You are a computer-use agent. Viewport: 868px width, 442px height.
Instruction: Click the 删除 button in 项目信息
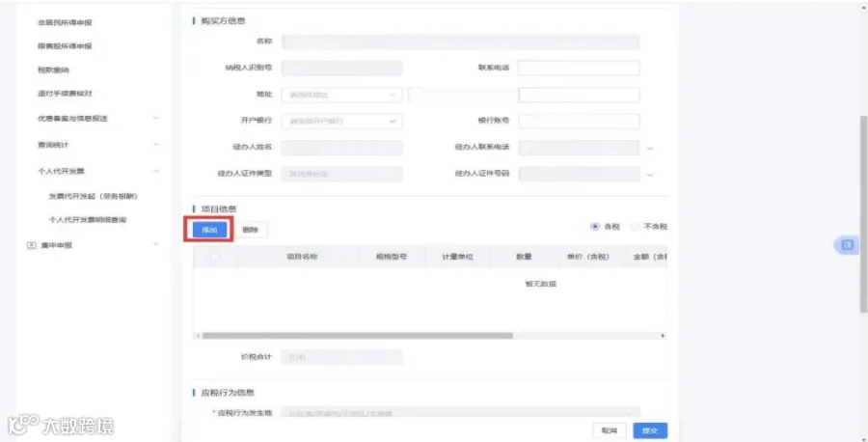click(x=251, y=230)
